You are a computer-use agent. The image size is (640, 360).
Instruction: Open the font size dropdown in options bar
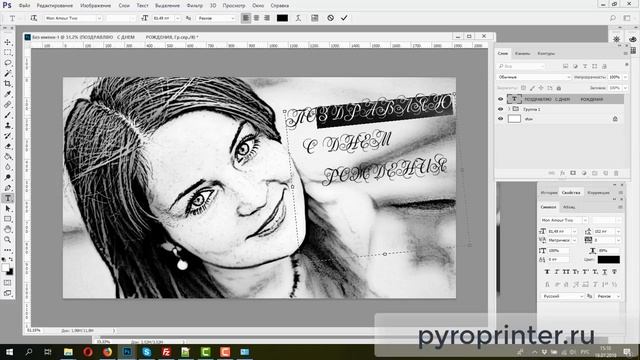(x=177, y=18)
